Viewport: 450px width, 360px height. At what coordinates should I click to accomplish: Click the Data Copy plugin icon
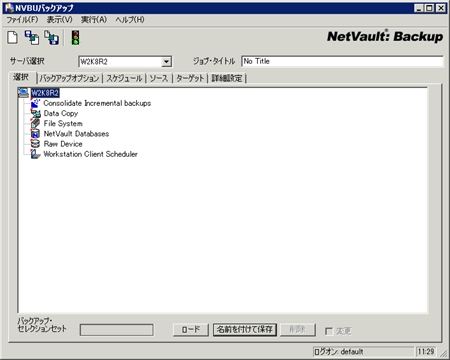(x=35, y=114)
